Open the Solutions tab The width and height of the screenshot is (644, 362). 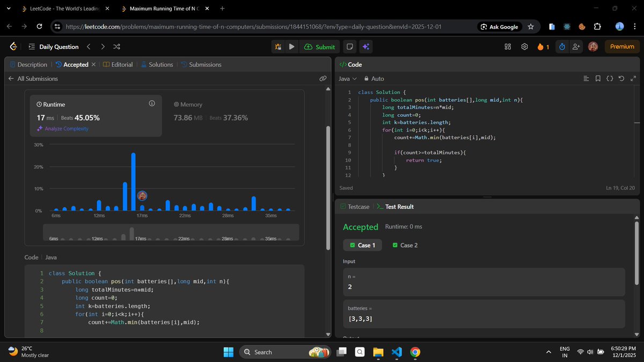tap(157, 64)
